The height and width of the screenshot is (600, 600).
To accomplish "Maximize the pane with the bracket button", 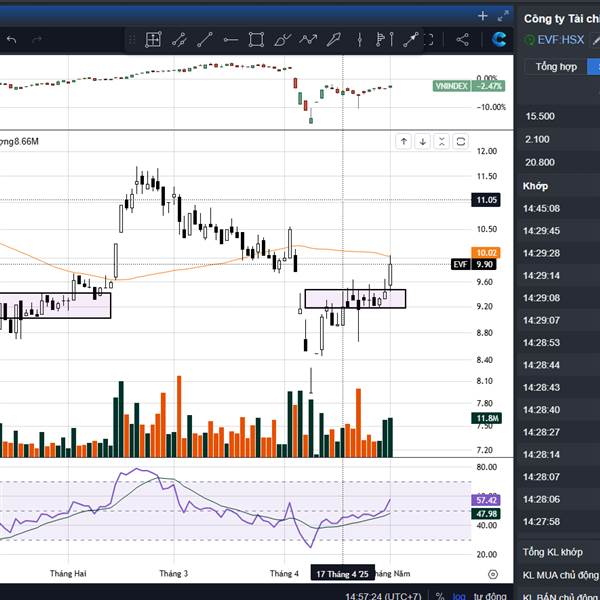I will click(x=461, y=142).
